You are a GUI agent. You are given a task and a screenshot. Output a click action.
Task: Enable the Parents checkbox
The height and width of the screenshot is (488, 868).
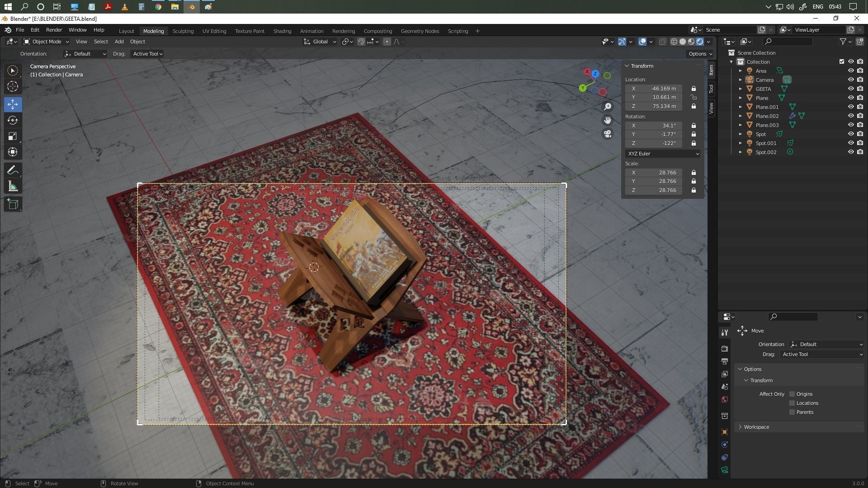[792, 412]
